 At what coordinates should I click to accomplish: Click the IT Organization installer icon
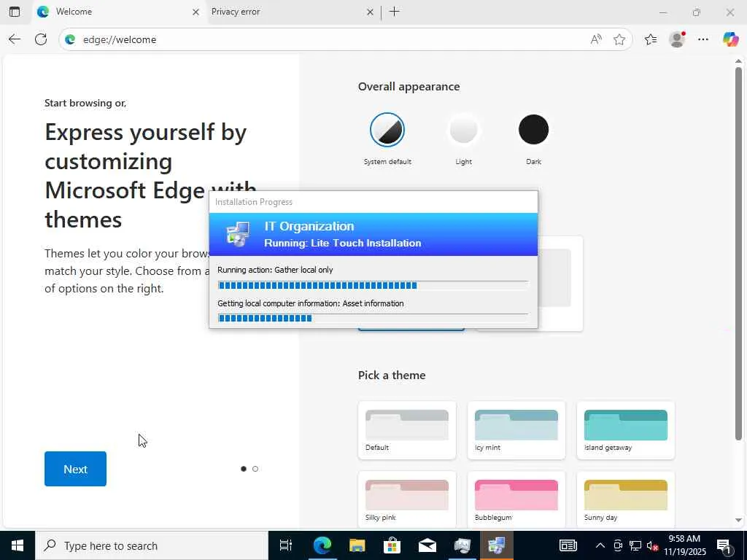point(238,234)
